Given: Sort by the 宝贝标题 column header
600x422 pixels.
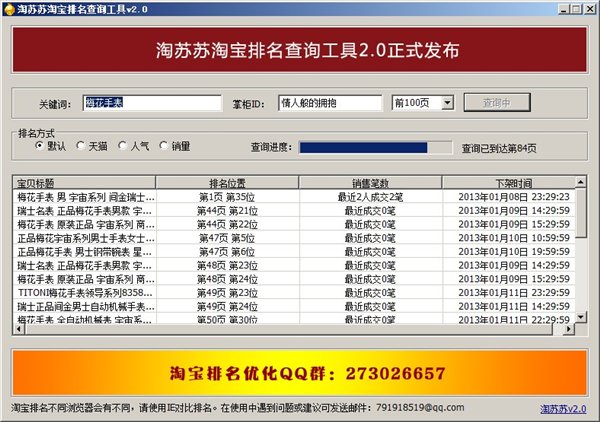Looking at the screenshot, I should coord(84,182).
